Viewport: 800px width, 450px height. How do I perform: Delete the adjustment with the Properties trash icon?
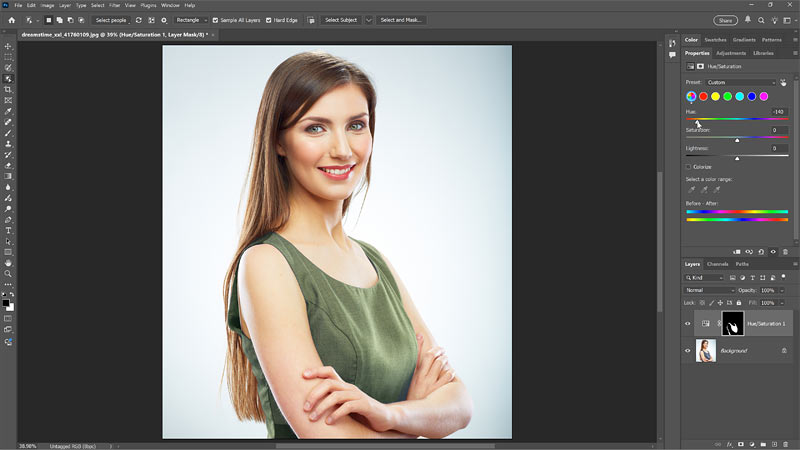(x=785, y=252)
